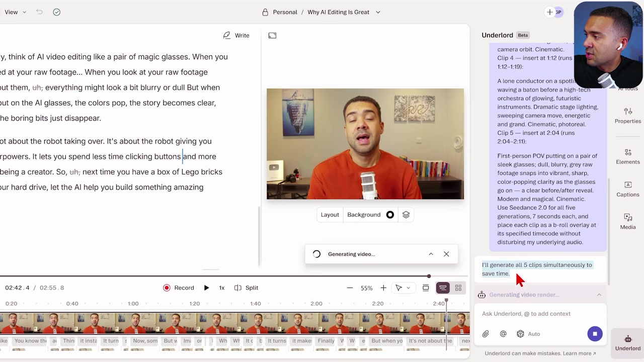Select the 'It's not about the' caption segment

431,341
